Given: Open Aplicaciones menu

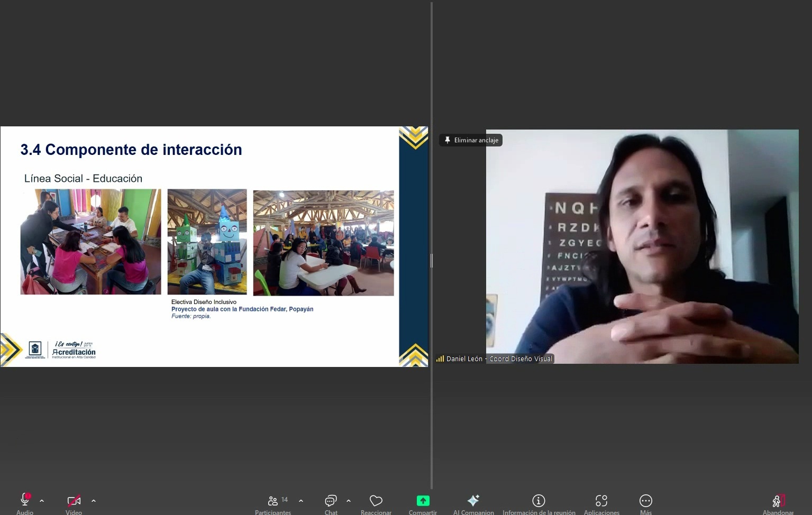Looking at the screenshot, I should 601,503.
